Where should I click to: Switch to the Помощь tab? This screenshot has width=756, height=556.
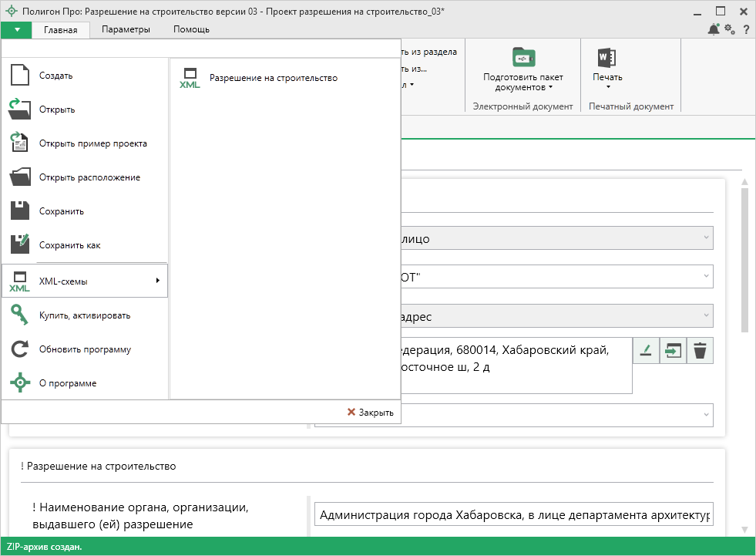191,29
